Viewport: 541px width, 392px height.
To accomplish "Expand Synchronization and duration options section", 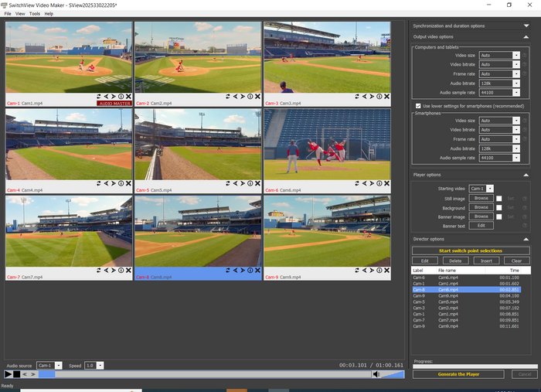I will (x=526, y=26).
